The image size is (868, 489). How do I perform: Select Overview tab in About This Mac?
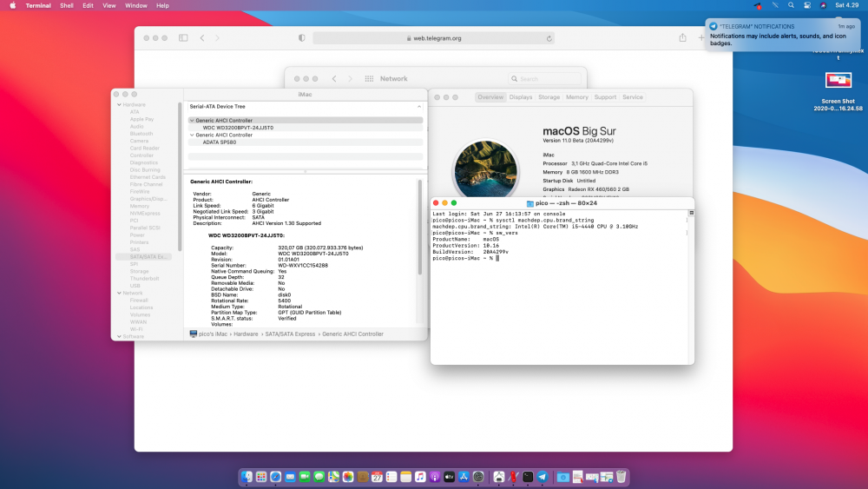(490, 97)
